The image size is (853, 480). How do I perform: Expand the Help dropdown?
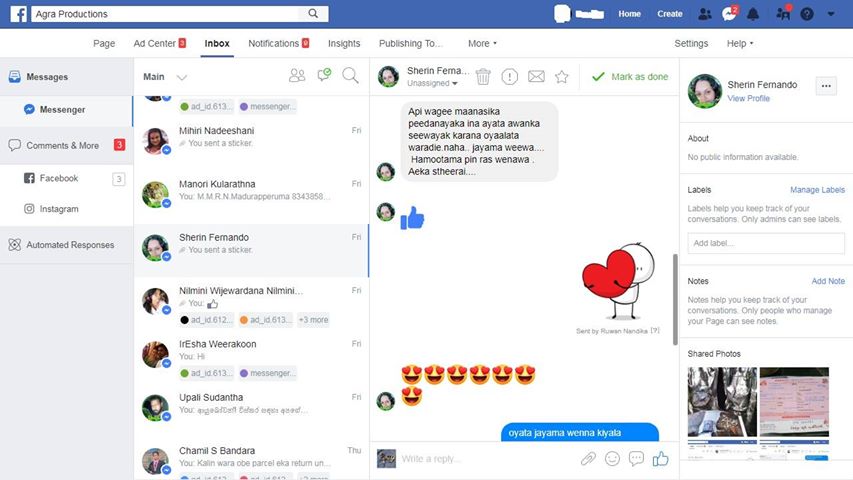[x=740, y=44]
